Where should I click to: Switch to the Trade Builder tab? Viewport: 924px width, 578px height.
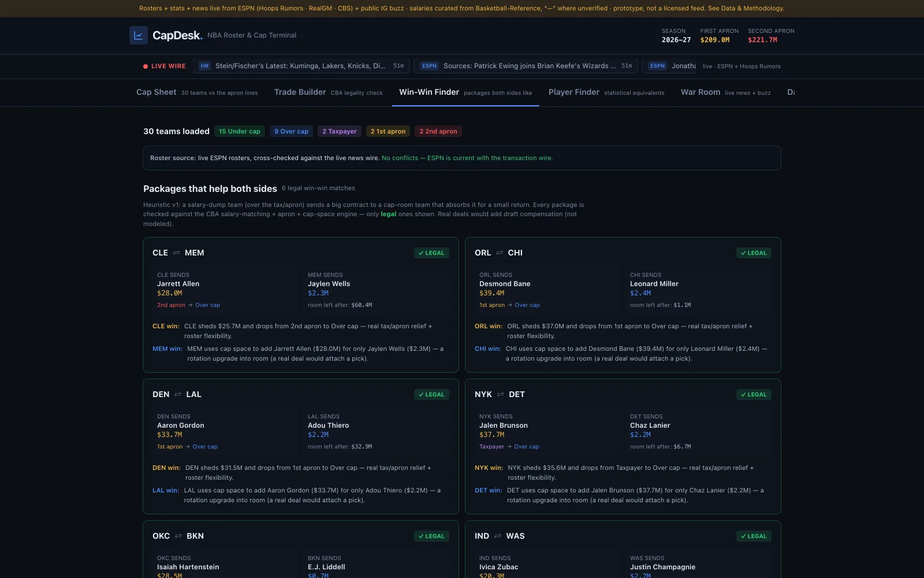tap(329, 92)
